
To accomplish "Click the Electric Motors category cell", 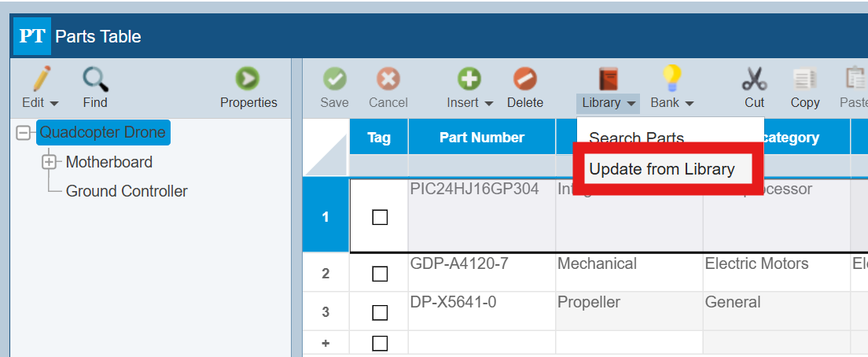I will 756,263.
